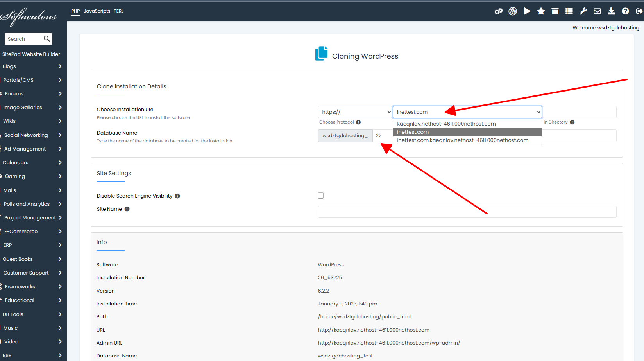Switch to the PERL tab
This screenshot has width=644, height=361.
(x=119, y=11)
